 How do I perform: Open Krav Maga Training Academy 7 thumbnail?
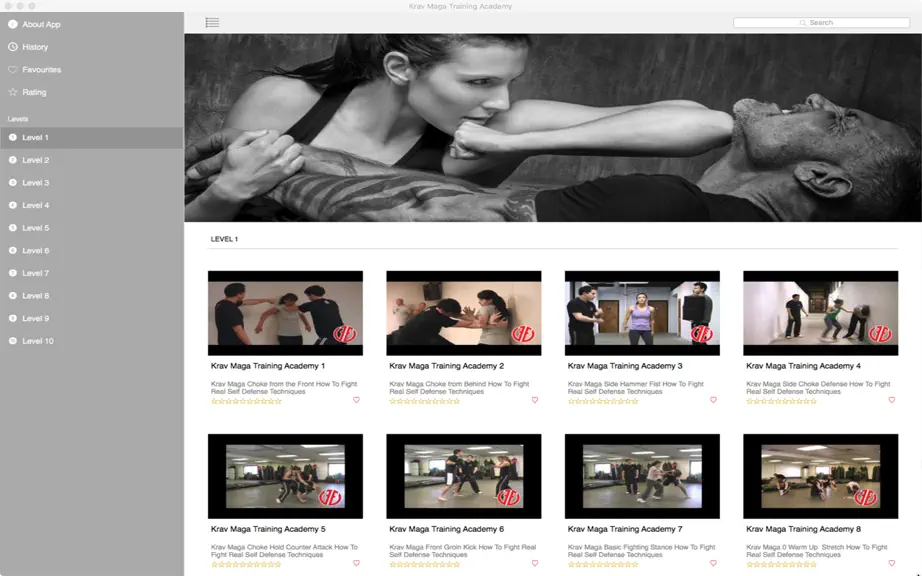pyautogui.click(x=642, y=476)
